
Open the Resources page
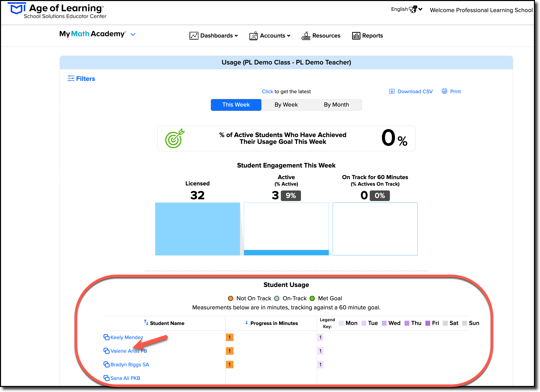click(321, 36)
